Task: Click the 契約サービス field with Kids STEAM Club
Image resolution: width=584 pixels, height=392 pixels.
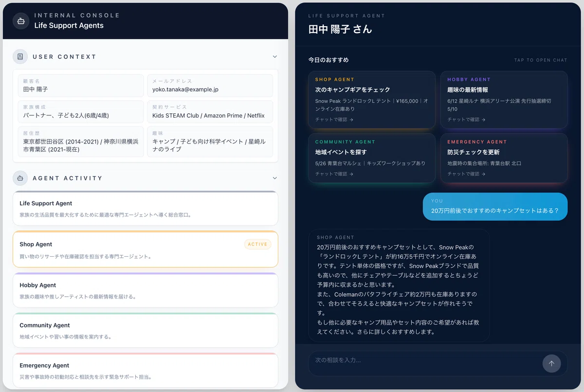Action: (x=210, y=112)
